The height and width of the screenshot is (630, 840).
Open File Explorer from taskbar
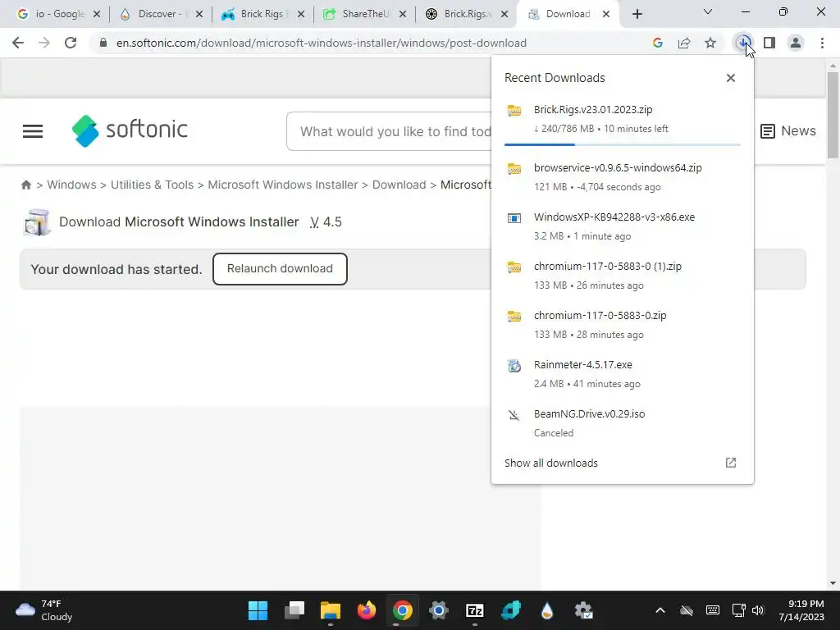(331, 610)
